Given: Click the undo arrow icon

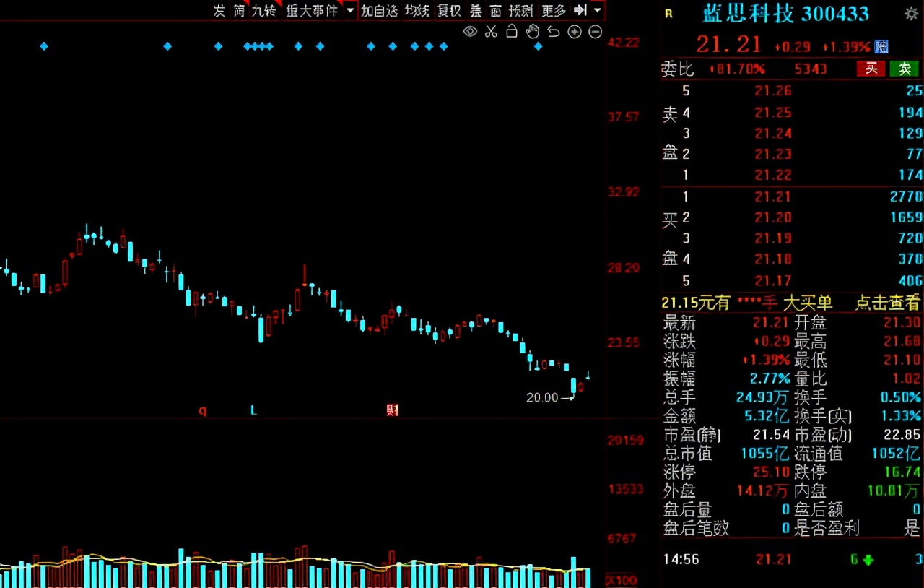Looking at the screenshot, I should point(554,31).
